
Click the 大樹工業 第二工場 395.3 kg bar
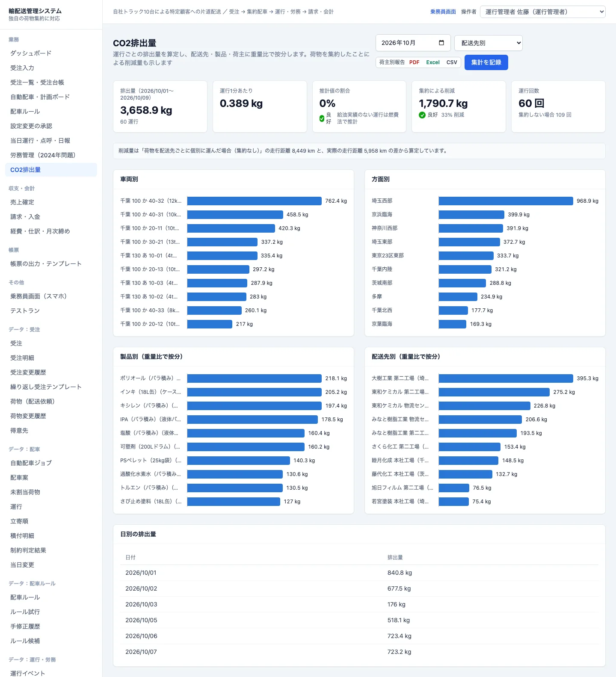coord(506,378)
